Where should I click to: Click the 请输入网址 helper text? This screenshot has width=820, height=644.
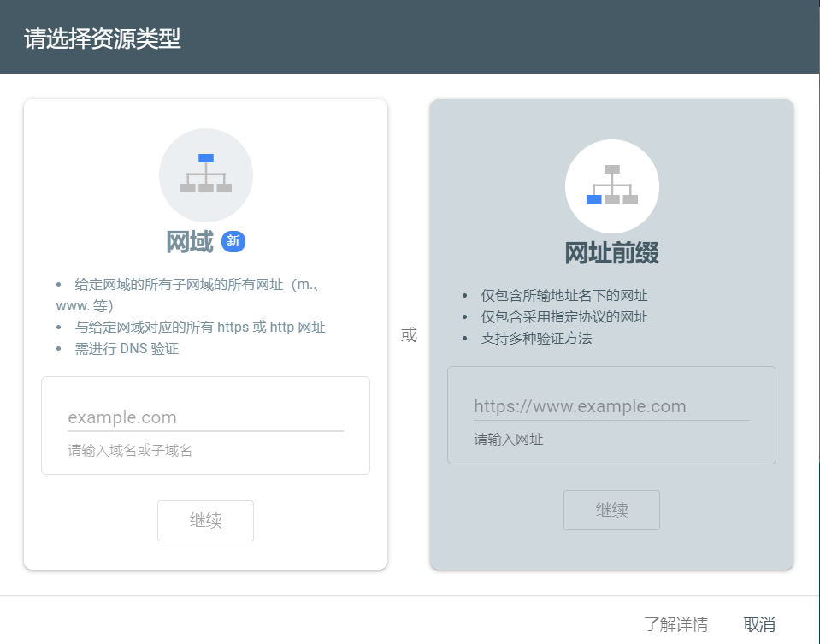(x=509, y=440)
